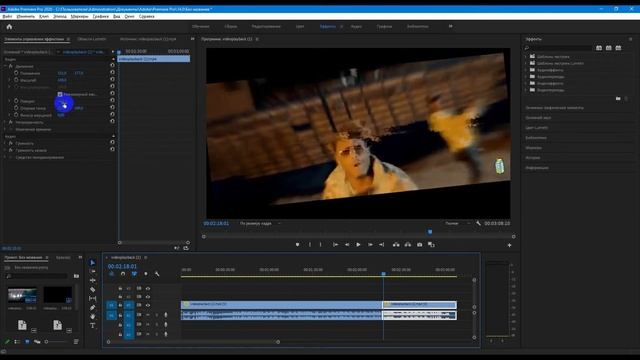Select the Pen tool
Screen dimensions: 640x360
click(93, 307)
